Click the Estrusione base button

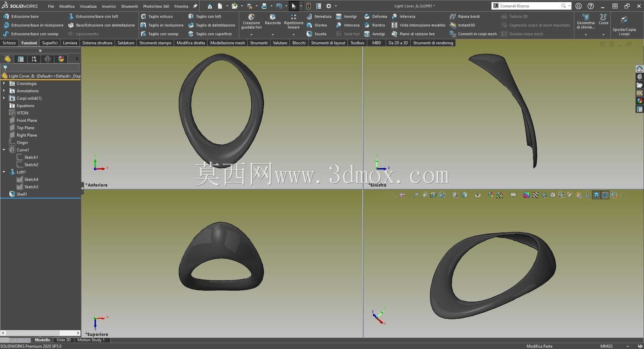click(21, 16)
